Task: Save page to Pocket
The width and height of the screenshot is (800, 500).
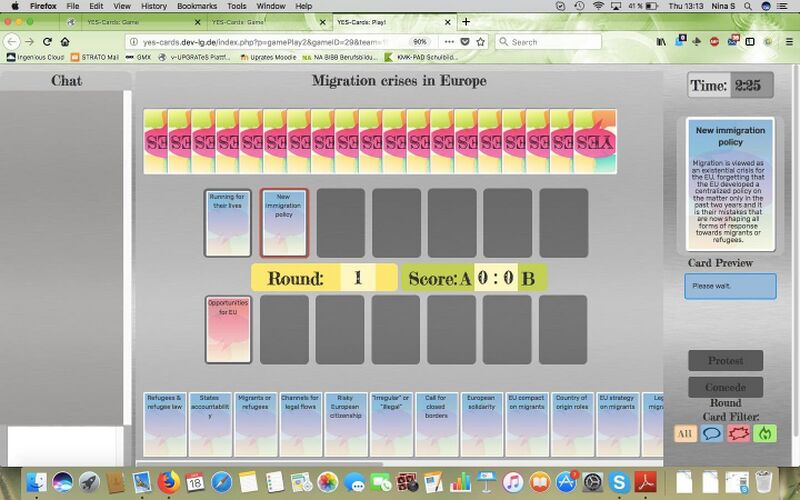Action: pyautogui.click(x=465, y=42)
